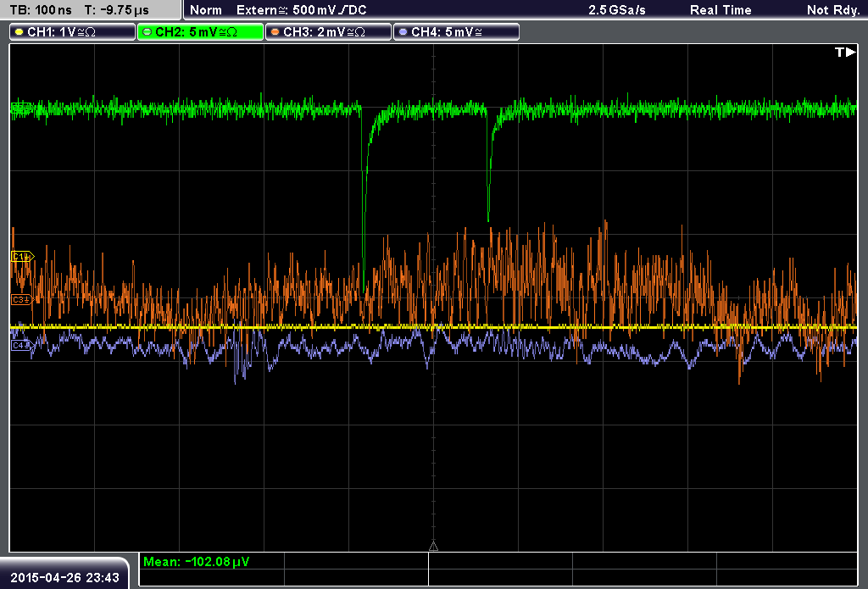Click the yellow dot on CH1 tab
The image size is (868, 589).
pos(19,32)
